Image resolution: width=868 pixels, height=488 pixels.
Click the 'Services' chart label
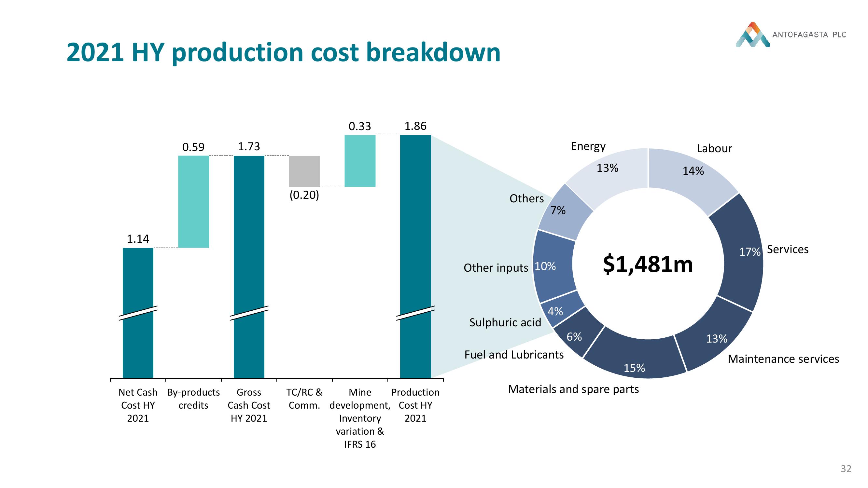[x=788, y=249]
